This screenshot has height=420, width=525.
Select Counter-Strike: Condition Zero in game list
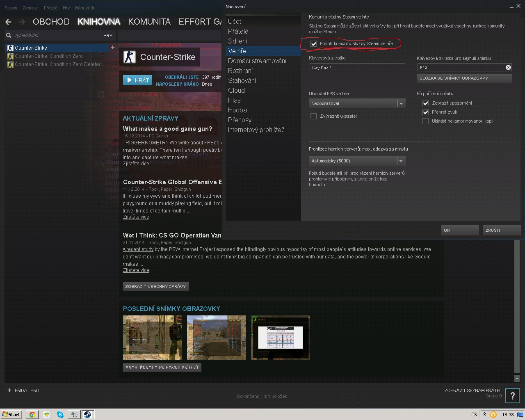(x=49, y=56)
